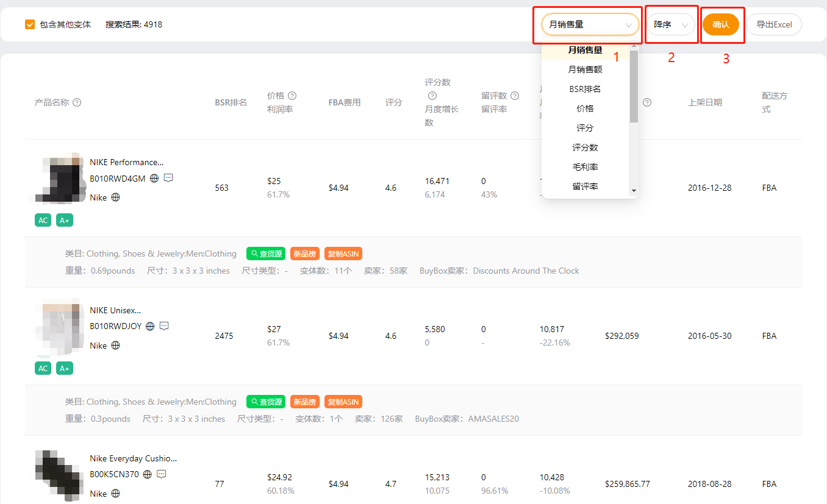This screenshot has width=827, height=504.
Task: Click the 导出Excel button
Action: click(x=774, y=25)
